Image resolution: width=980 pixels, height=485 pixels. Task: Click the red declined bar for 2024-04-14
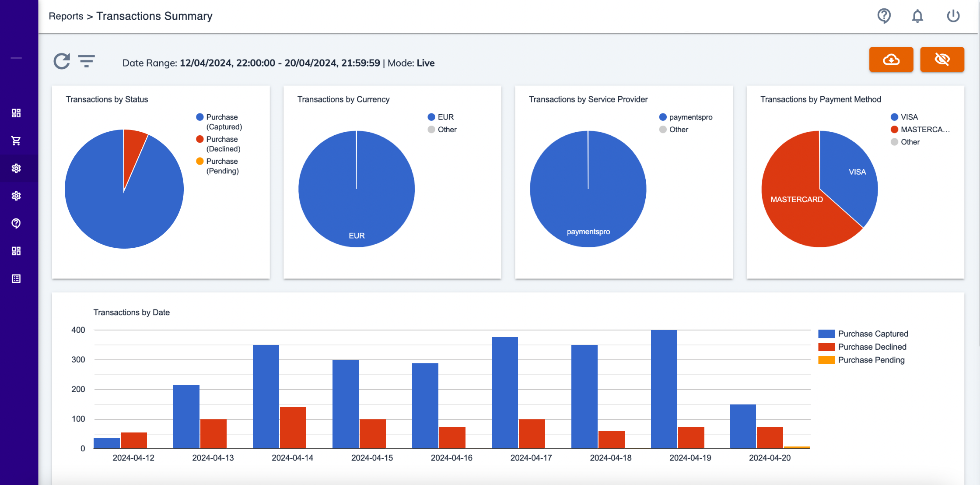(x=293, y=428)
